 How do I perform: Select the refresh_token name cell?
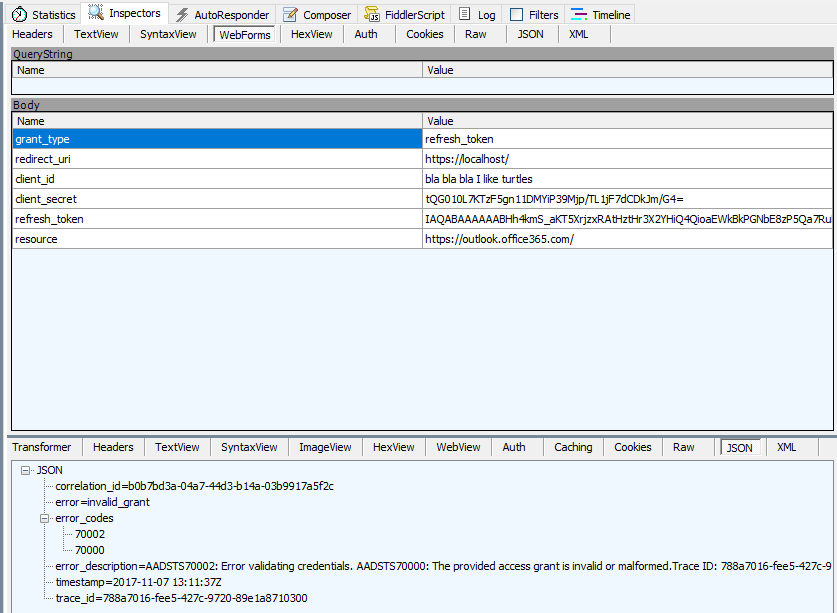(217, 219)
